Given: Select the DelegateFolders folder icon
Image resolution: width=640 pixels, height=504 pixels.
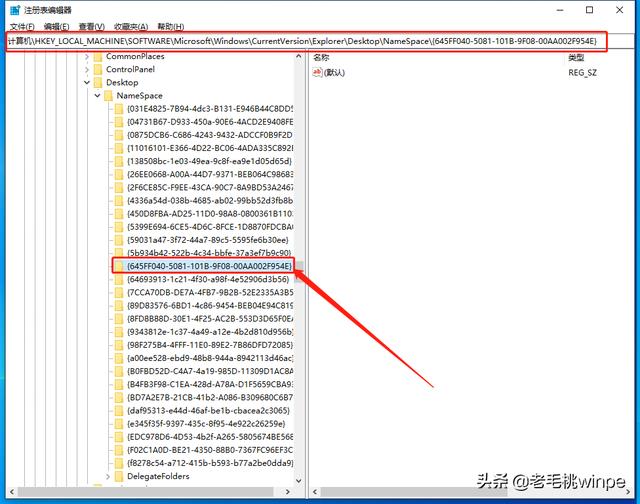Looking at the screenshot, I should coord(119,476).
